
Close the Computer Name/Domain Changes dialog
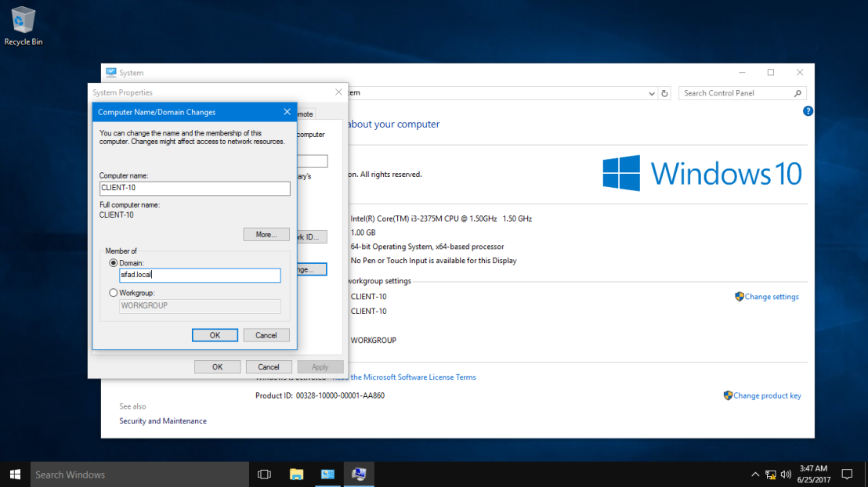click(x=287, y=112)
